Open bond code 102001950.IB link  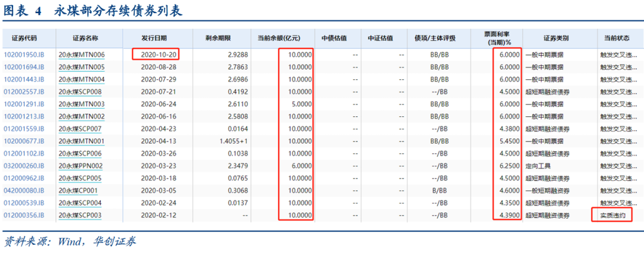[24, 55]
